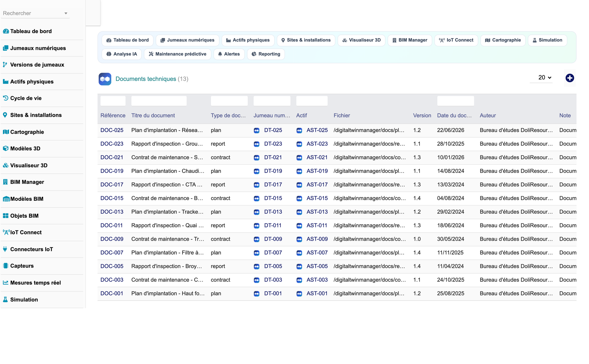Click the BIM Manager sidebar building icon

[5, 182]
